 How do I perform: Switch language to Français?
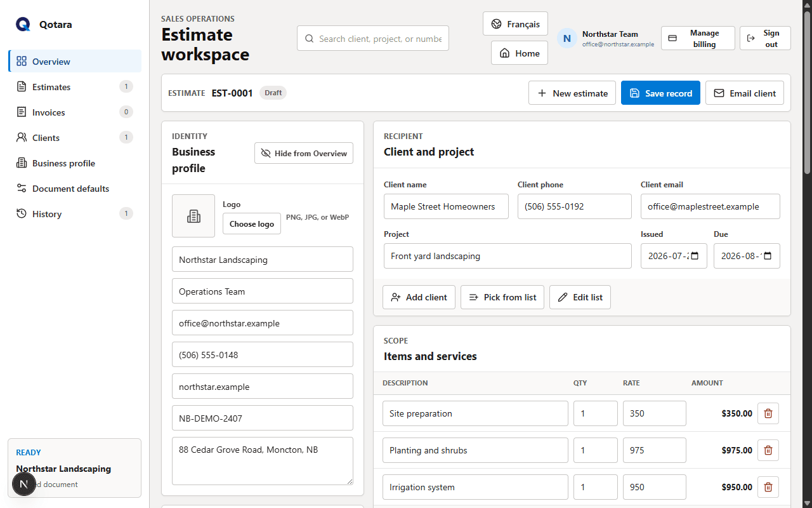[515, 23]
